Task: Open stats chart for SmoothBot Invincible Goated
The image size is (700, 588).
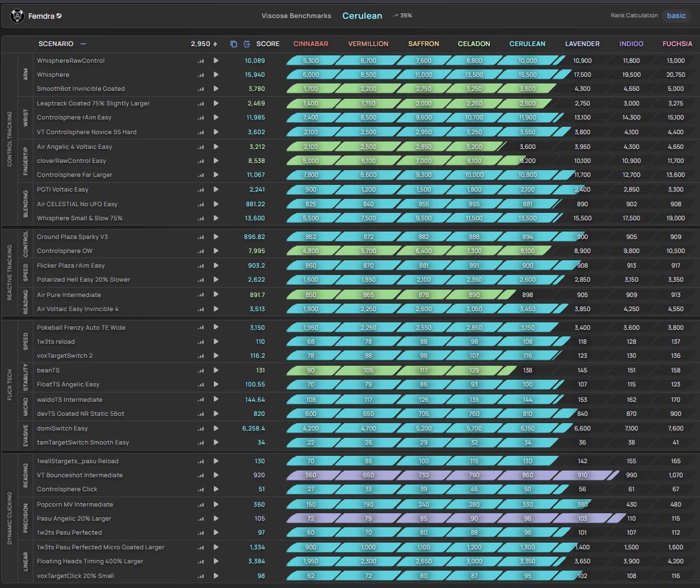Action: (x=201, y=89)
